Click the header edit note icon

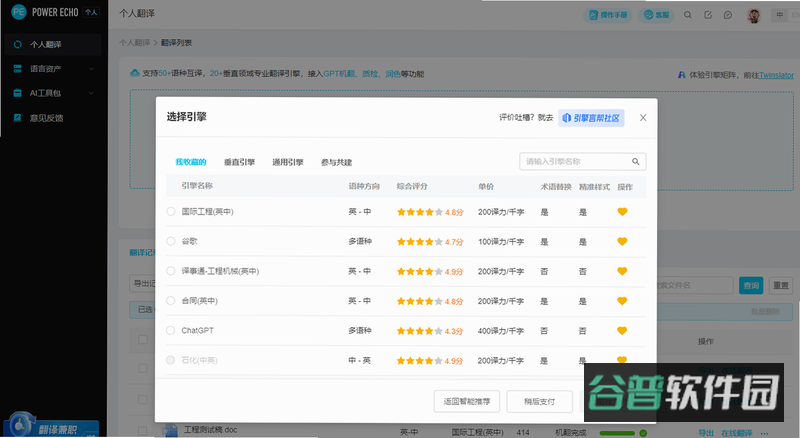(708, 15)
